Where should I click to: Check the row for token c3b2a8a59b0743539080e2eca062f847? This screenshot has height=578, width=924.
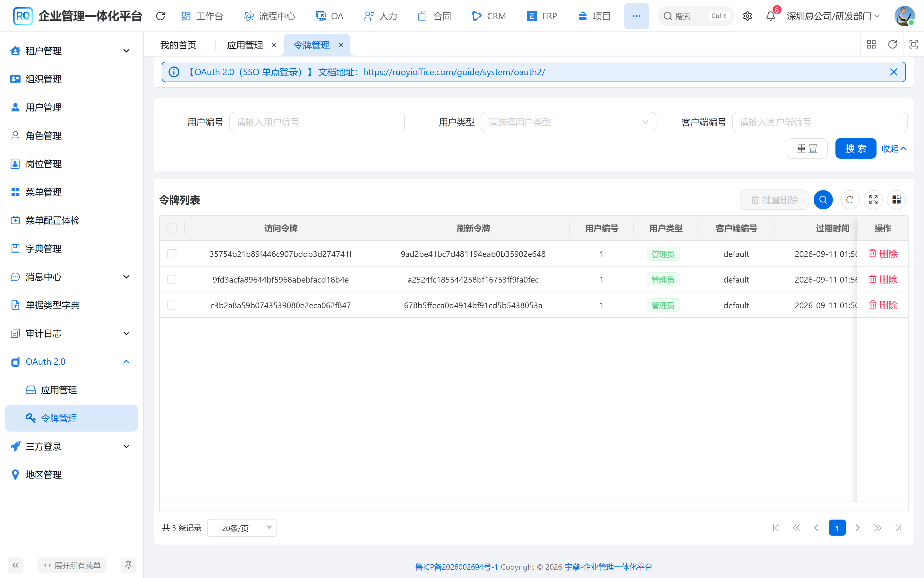tap(172, 305)
